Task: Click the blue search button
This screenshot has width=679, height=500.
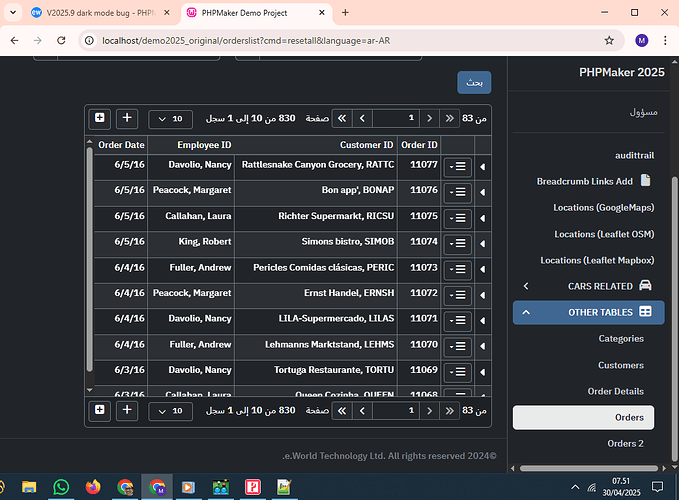Action: point(474,83)
